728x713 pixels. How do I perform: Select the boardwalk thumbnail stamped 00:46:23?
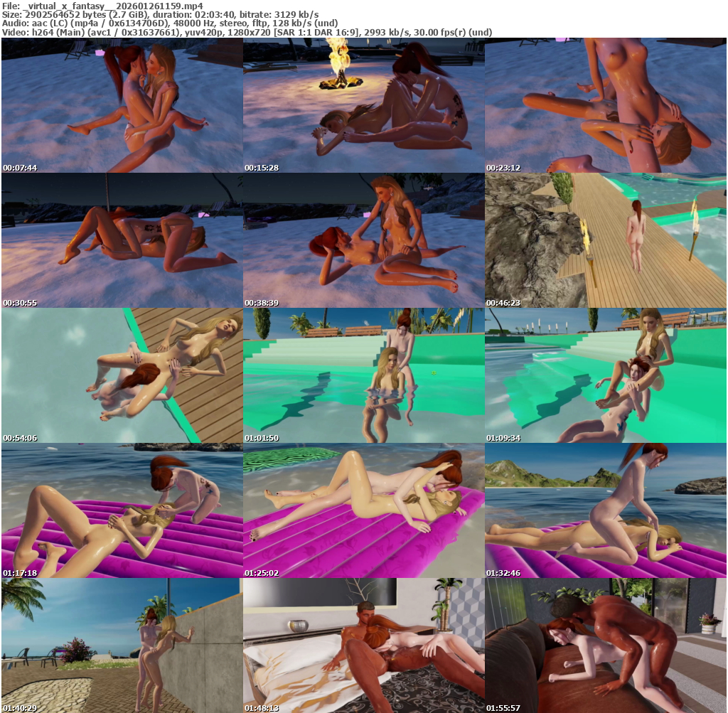606,240
